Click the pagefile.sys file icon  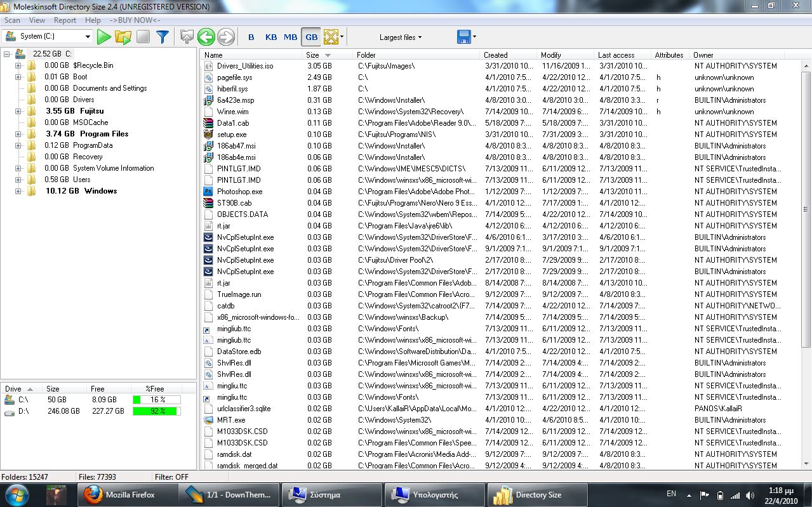click(x=208, y=77)
